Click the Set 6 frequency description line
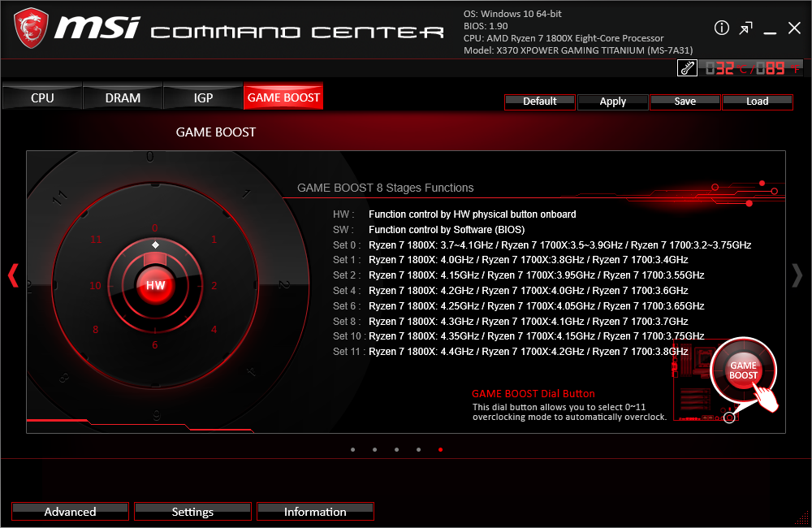 pos(518,306)
